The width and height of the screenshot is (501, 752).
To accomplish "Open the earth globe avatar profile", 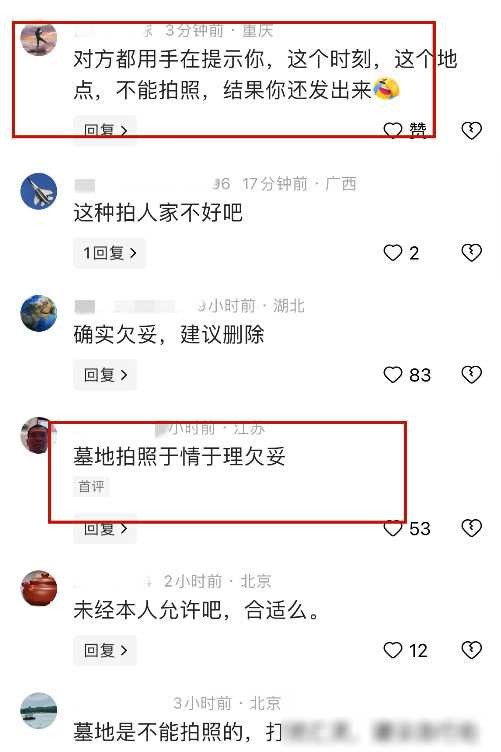I will (39, 313).
